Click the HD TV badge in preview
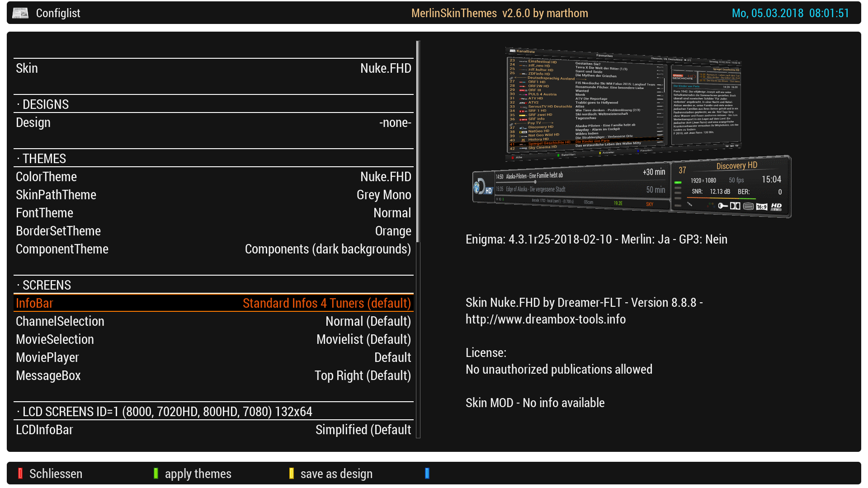 776,206
